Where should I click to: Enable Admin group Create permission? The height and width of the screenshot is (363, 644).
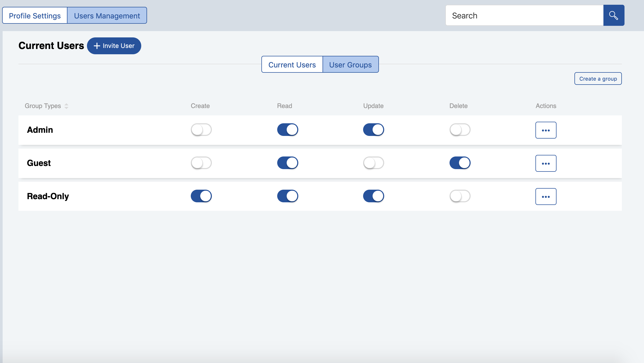click(201, 130)
